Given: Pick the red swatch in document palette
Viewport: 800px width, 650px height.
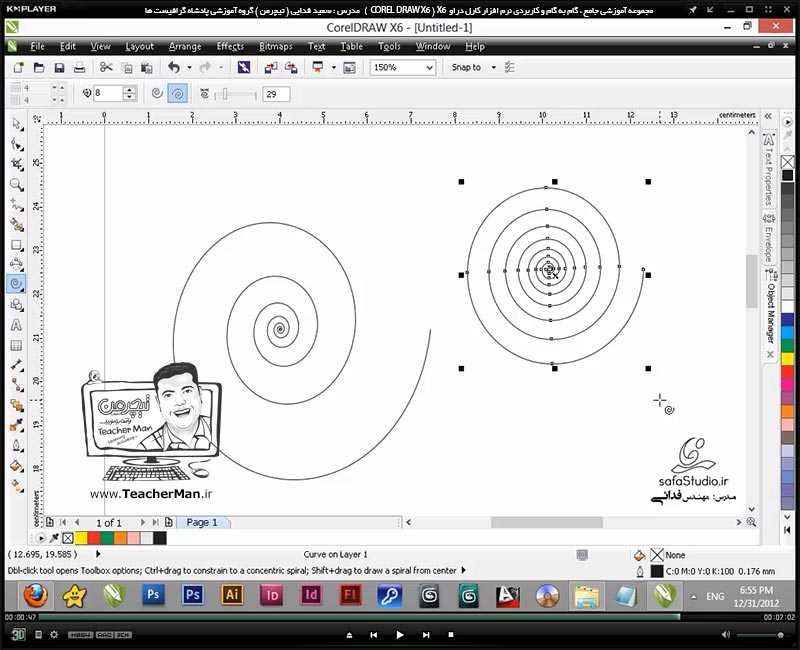Looking at the screenshot, I should click(x=94, y=538).
